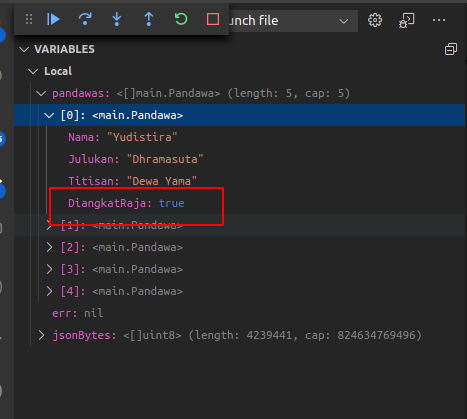
Task: Select the Nama "Yudistira" field
Action: 239,137
